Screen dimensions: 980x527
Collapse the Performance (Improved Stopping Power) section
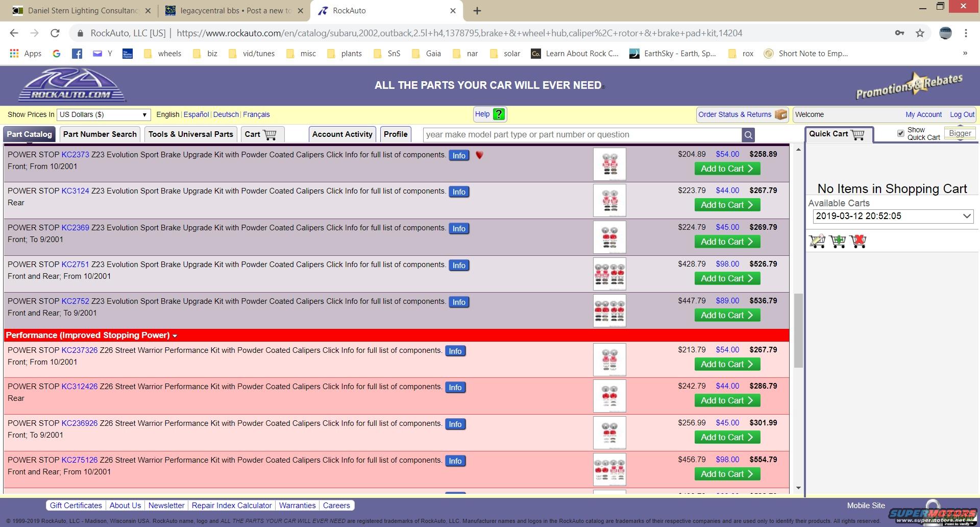[x=175, y=336]
